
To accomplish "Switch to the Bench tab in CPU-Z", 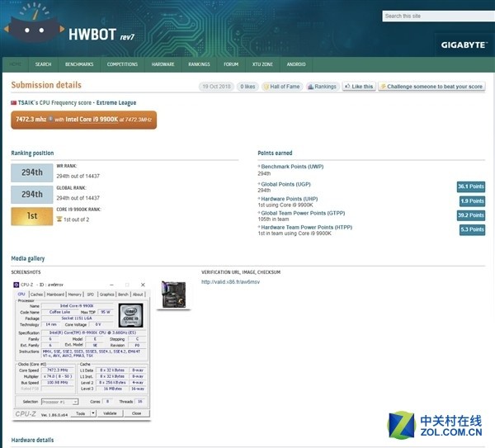I will pyautogui.click(x=123, y=295).
